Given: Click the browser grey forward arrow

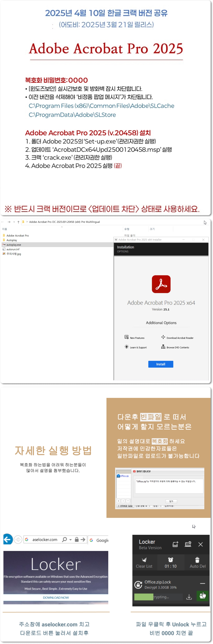Looking at the screenshot, I should coord(18,540).
